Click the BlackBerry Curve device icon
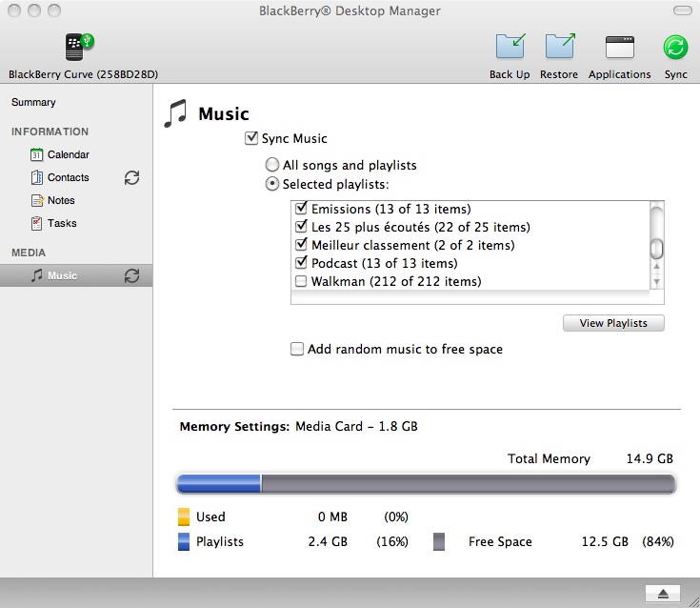This screenshot has height=608, width=700. [x=79, y=47]
